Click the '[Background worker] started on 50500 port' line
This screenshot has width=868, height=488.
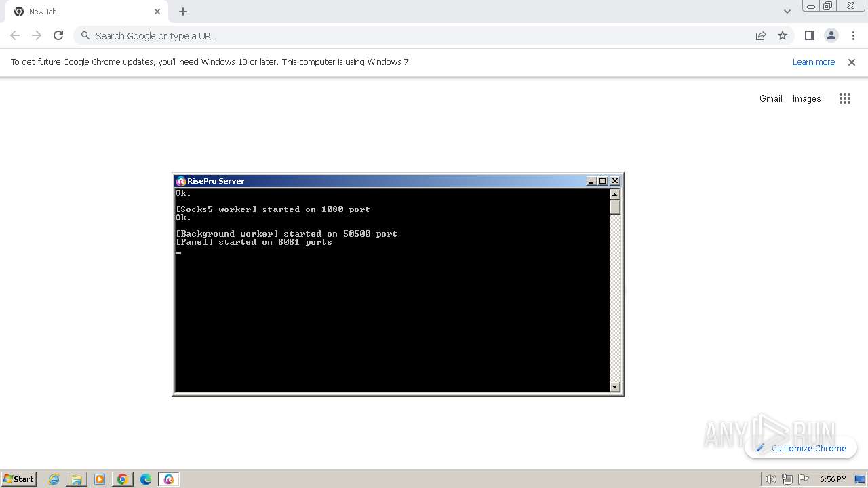pyautogui.click(x=286, y=234)
